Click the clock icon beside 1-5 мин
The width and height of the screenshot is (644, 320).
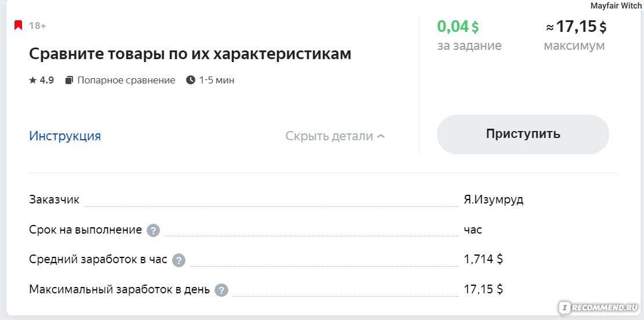tap(191, 80)
